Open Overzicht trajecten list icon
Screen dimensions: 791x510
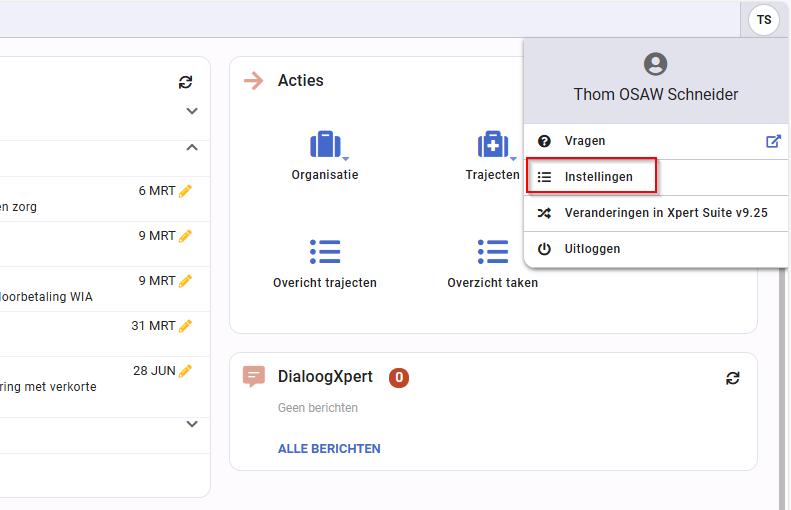(x=325, y=252)
